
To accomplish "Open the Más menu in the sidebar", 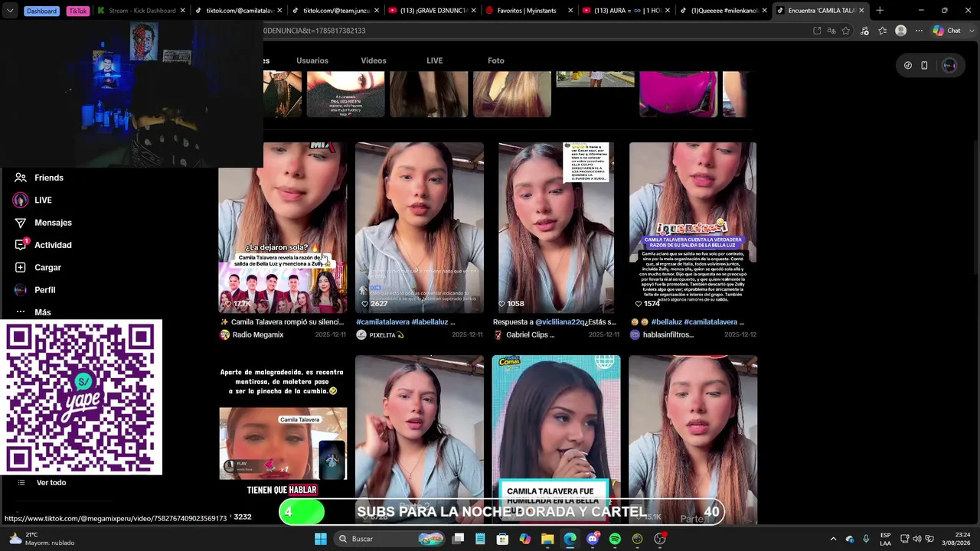I will tap(32, 312).
